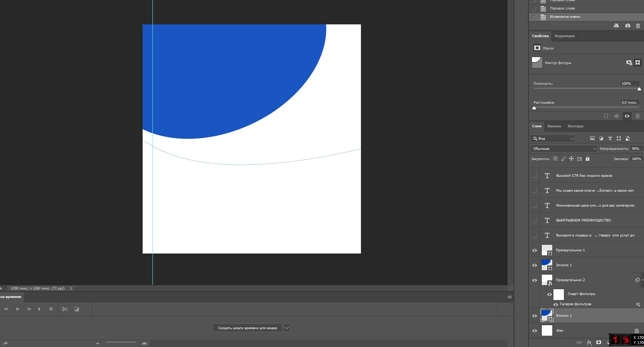
Task: Click Плотность value field 100%
Action: [x=629, y=83]
